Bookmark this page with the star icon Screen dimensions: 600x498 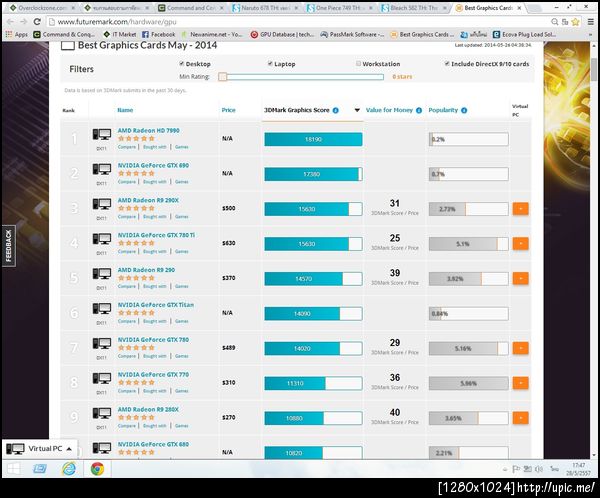click(576, 22)
